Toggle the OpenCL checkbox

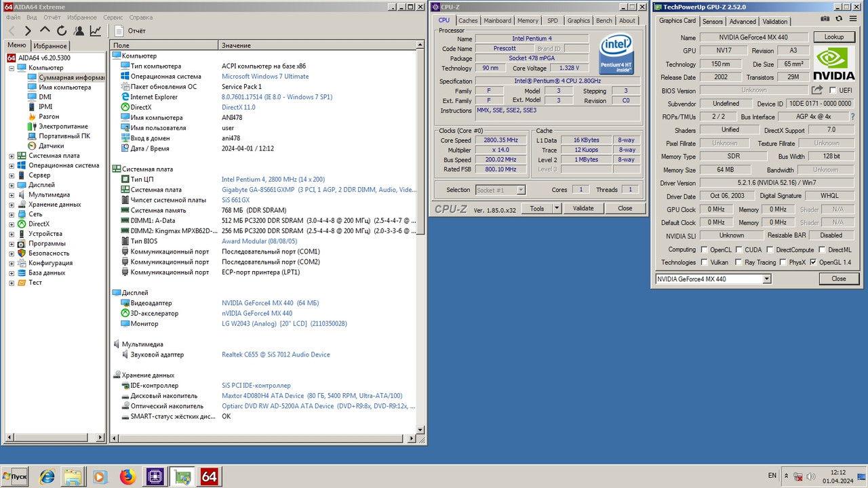(704, 250)
